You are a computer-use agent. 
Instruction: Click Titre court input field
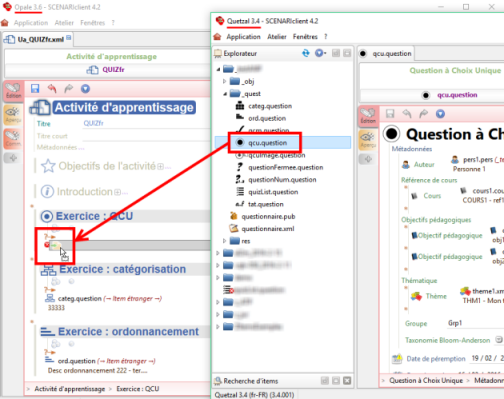tap(147, 136)
